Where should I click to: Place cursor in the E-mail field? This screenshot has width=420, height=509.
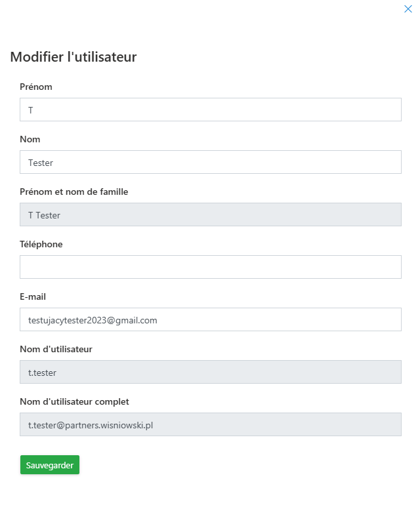coord(276,320)
